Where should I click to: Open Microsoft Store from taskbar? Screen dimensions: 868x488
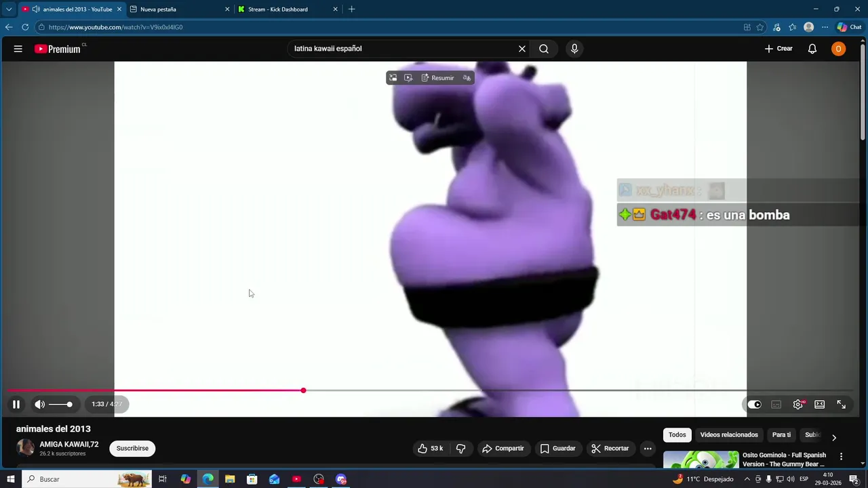point(252,479)
